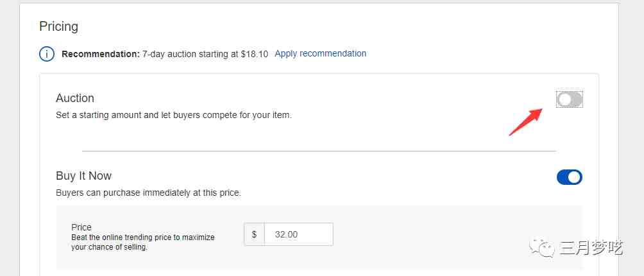The width and height of the screenshot is (644, 276).
Task: Click the dollar sign prefix box
Action: tap(254, 234)
